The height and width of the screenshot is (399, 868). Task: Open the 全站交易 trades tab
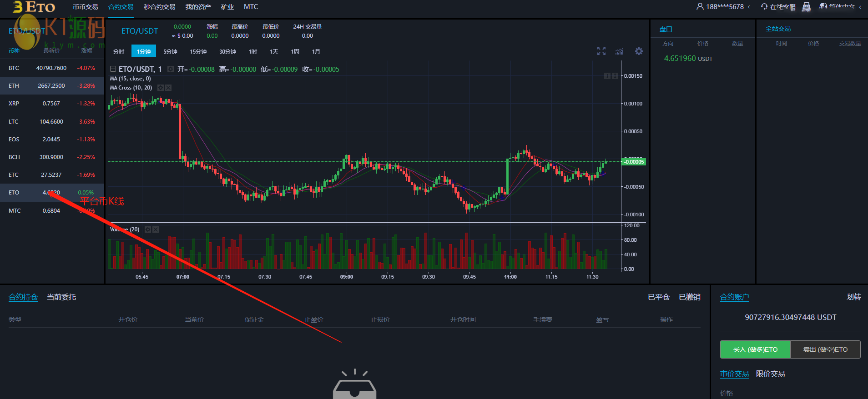778,29
